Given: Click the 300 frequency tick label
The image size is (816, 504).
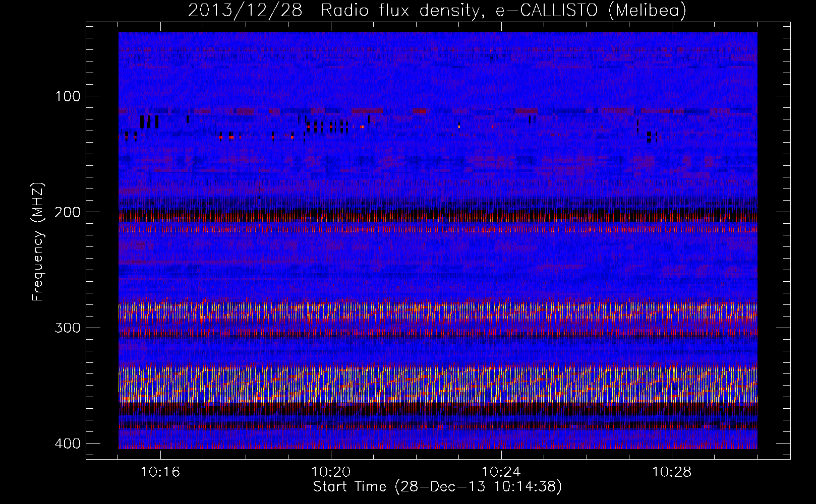Looking at the screenshot, I should tap(67, 328).
